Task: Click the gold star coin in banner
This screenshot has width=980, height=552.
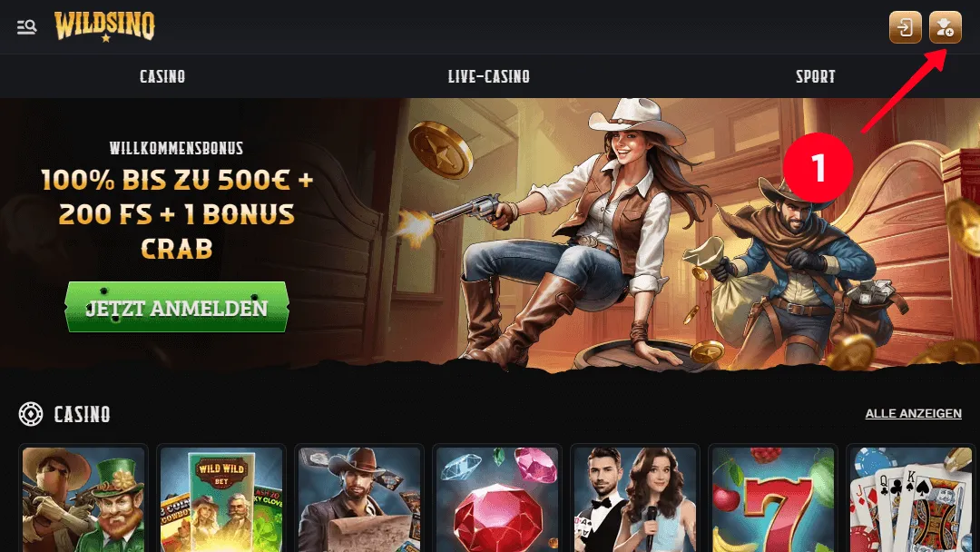Action: [441, 150]
